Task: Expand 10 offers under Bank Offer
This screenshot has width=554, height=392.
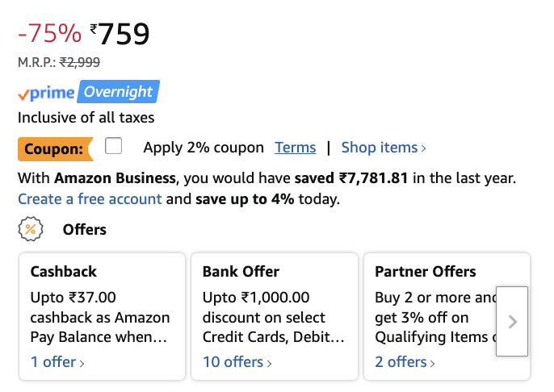Action: coord(237,362)
